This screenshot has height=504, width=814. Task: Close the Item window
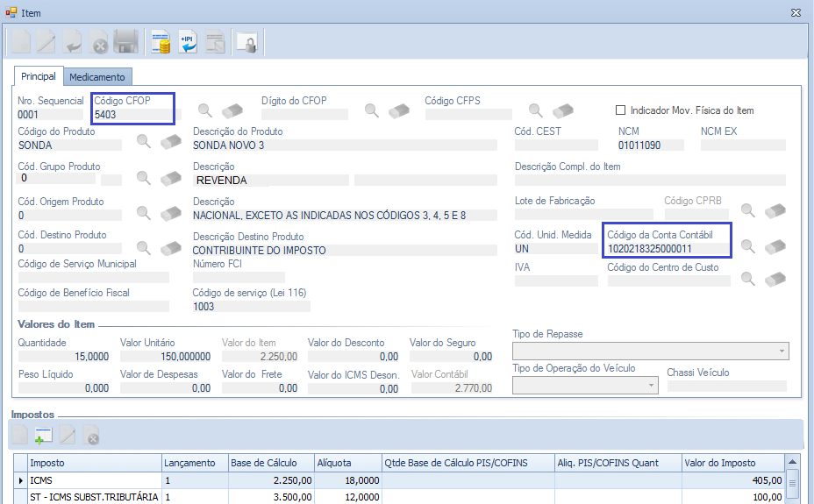pos(796,12)
